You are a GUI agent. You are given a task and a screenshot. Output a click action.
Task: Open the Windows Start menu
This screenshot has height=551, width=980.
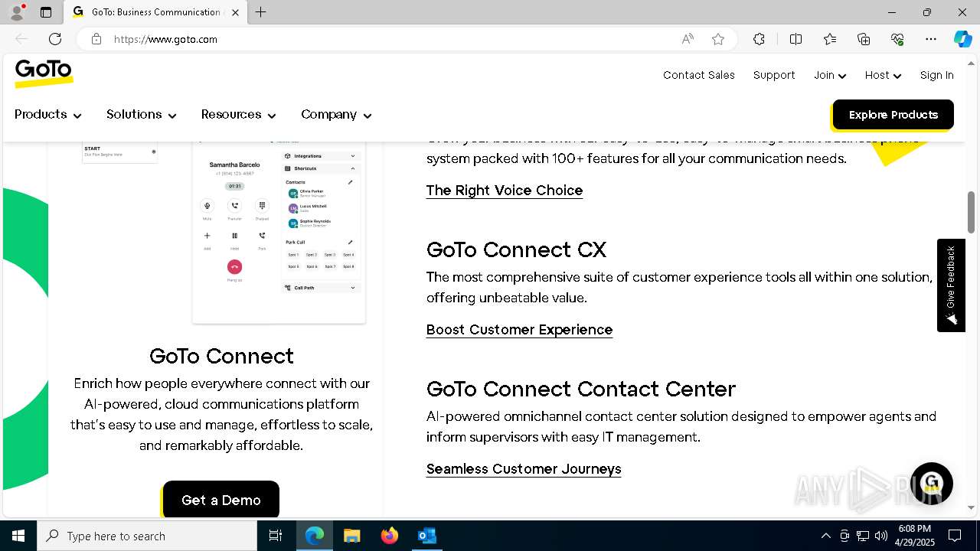[18, 536]
